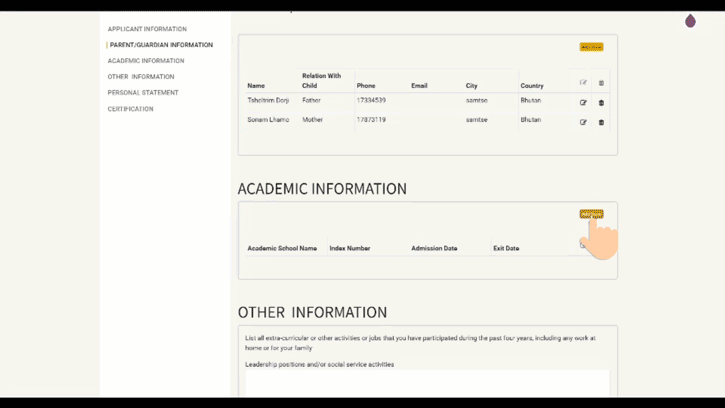Viewport: 725px width, 408px height.
Task: Click the Relation With Child column header
Action: (321, 80)
